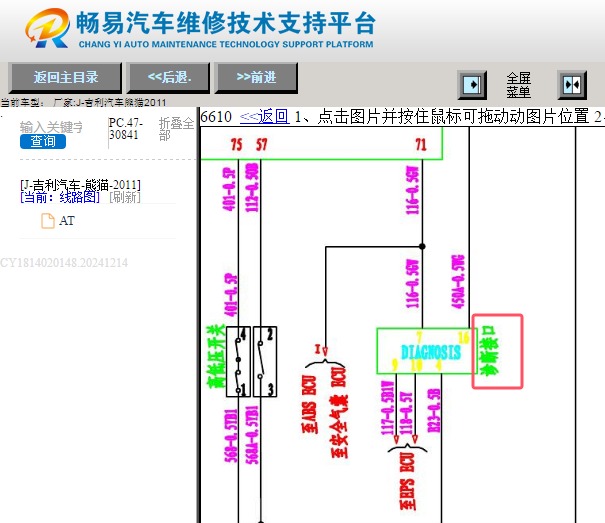Click the 全屏菜单 label
The width and height of the screenshot is (605, 523).
click(x=519, y=85)
